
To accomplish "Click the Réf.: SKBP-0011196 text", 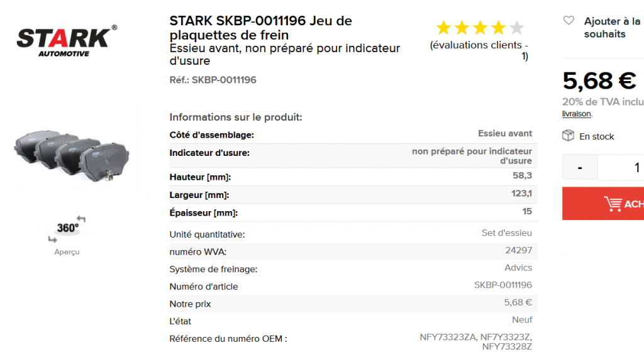I will tap(213, 80).
